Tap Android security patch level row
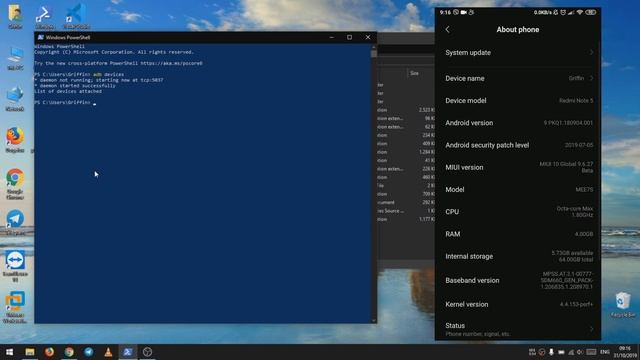The width and height of the screenshot is (640, 360). 518,145
